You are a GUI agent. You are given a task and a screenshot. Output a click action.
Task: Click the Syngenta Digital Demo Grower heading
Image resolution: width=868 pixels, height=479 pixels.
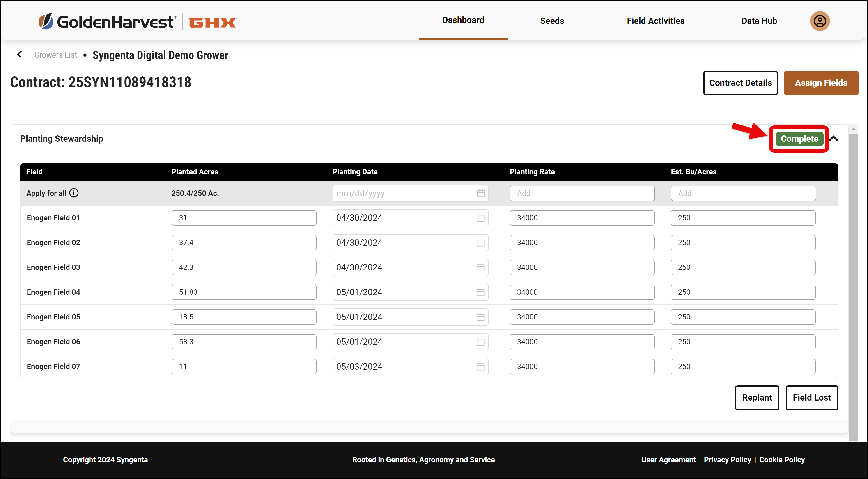[160, 55]
